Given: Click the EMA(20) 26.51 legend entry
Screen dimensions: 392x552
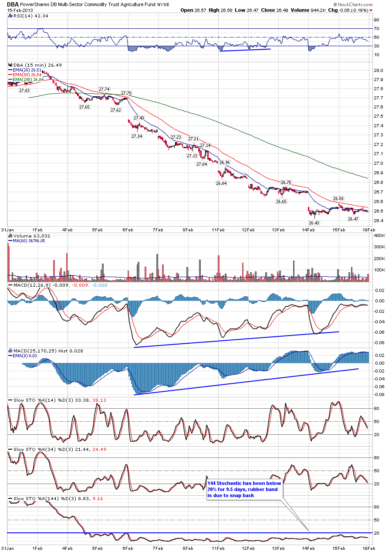Looking at the screenshot, I should (27, 70).
